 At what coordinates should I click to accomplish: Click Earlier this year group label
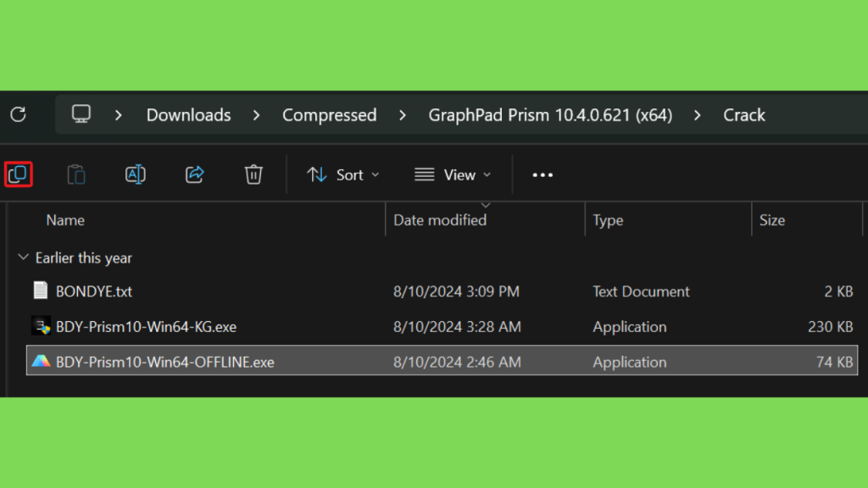84,258
